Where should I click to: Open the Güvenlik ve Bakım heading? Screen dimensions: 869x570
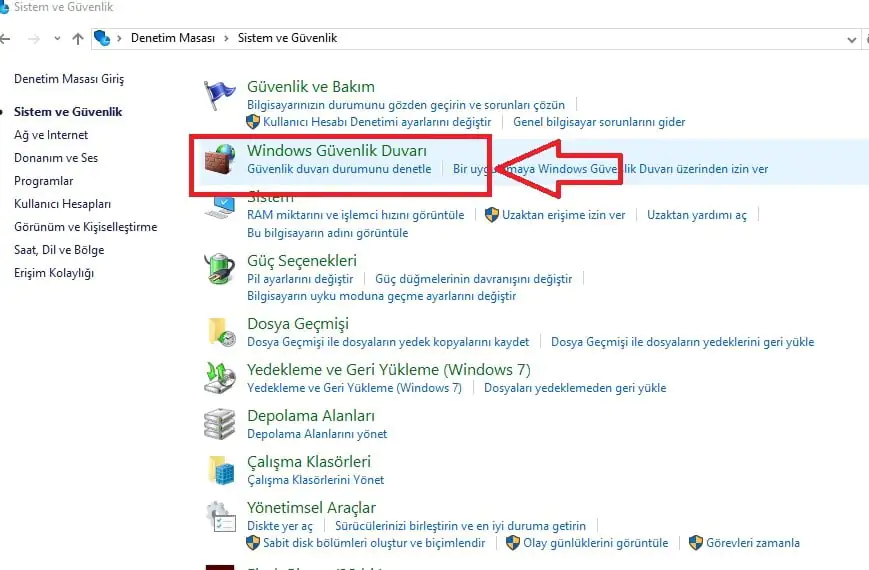tap(311, 86)
